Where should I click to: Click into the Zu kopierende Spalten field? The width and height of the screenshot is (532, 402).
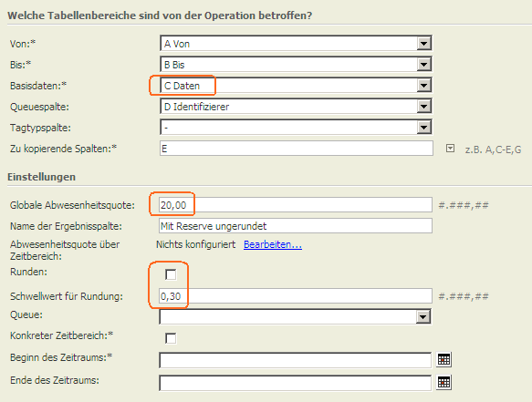[x=297, y=149]
